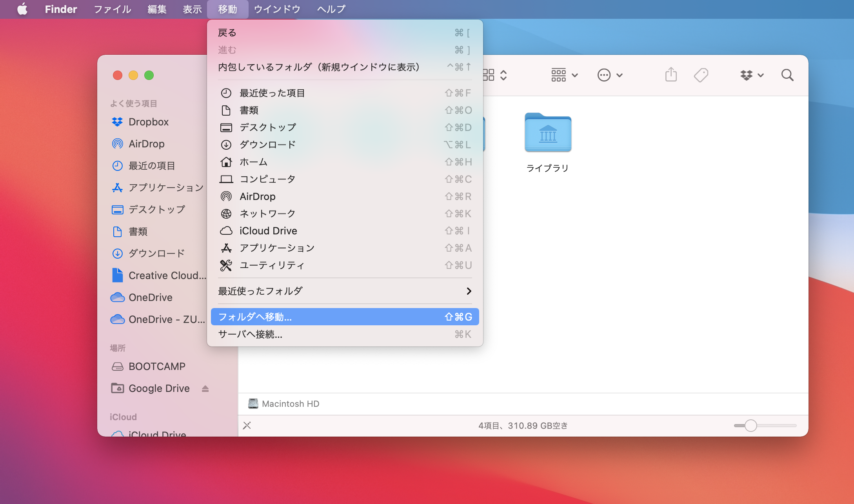Image resolution: width=854 pixels, height=504 pixels.
Task: Expand 最近使ったフォルダ submenu
Action: [345, 291]
